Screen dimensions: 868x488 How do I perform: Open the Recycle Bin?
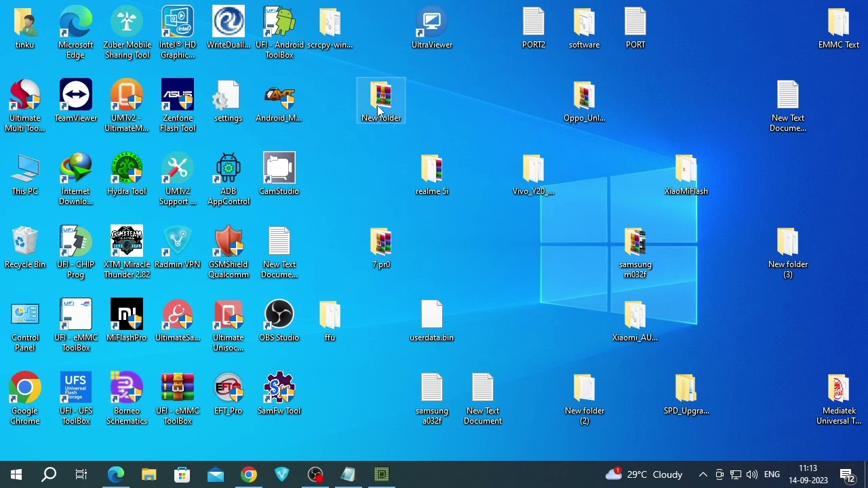(x=25, y=248)
